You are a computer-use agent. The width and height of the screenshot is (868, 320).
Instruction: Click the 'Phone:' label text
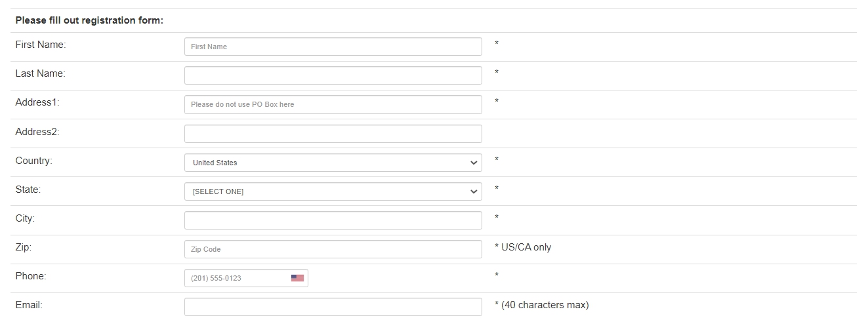click(x=31, y=276)
